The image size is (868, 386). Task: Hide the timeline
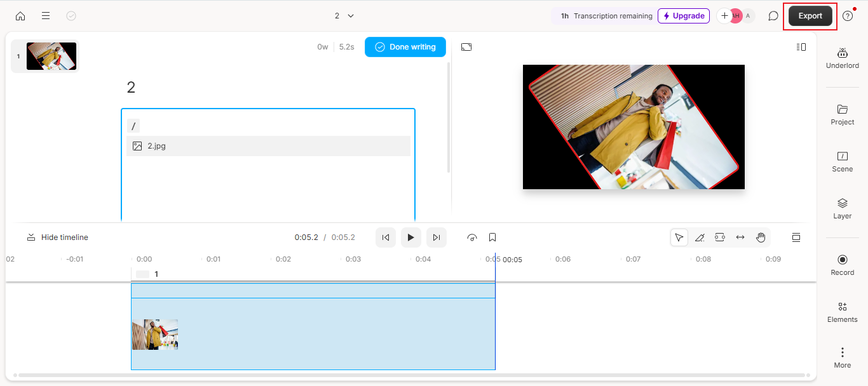pyautogui.click(x=57, y=237)
